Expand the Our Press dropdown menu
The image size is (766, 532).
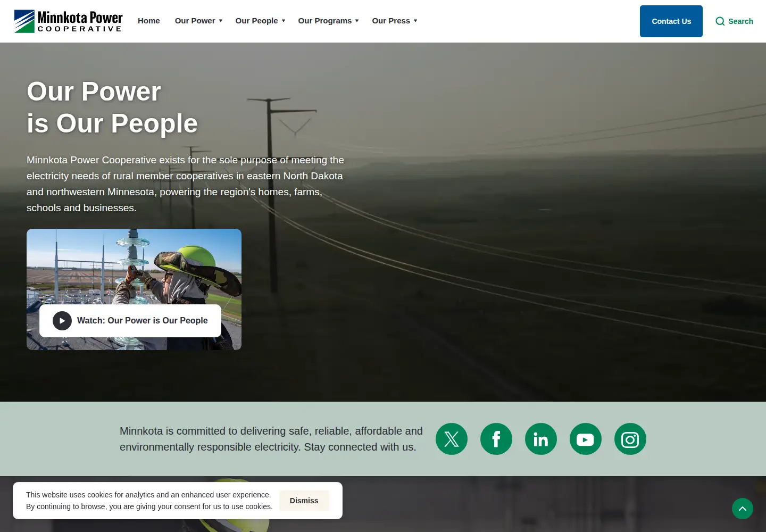(x=395, y=21)
